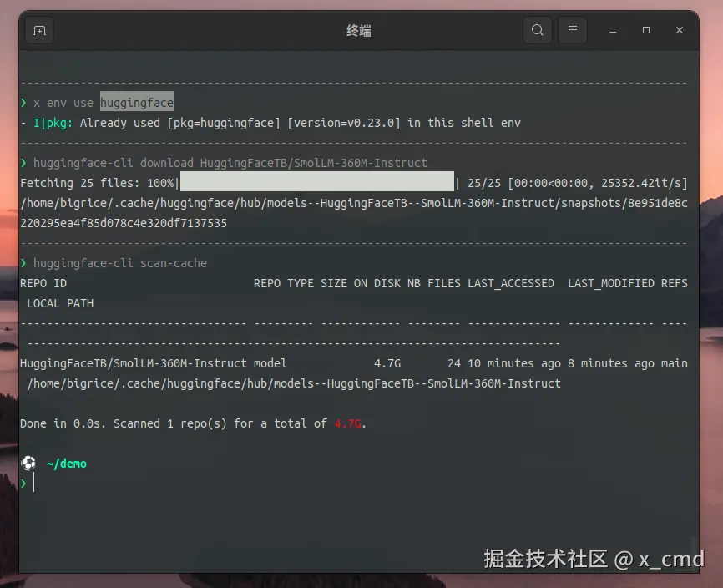Click the green chevron before the download command

tap(23, 162)
